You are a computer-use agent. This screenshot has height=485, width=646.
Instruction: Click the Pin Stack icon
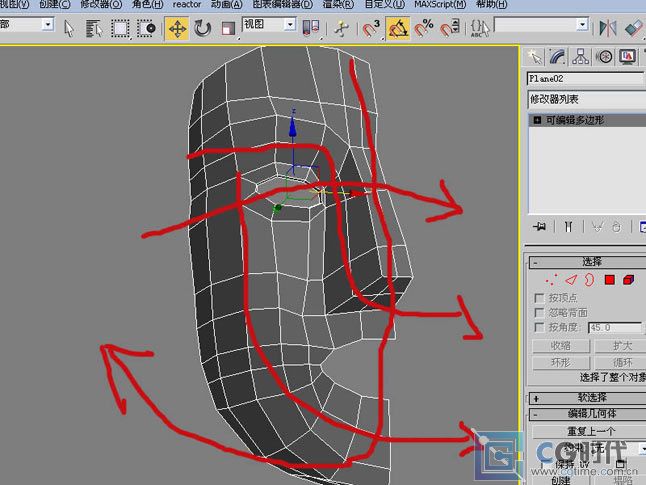click(x=539, y=226)
